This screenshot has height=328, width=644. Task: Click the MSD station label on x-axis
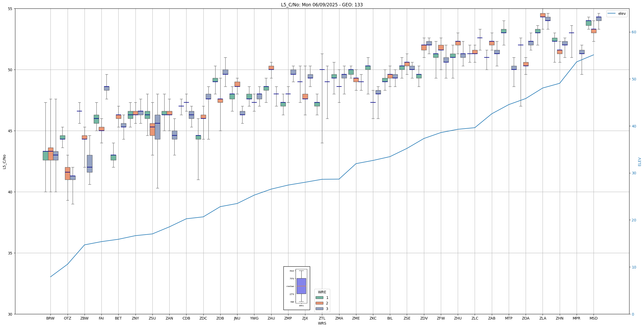[x=593, y=318]
